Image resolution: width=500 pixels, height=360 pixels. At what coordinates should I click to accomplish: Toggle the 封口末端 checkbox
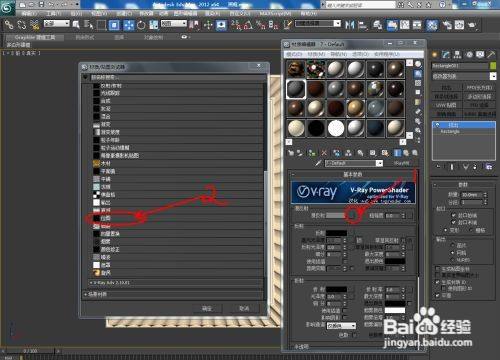coord(453,222)
